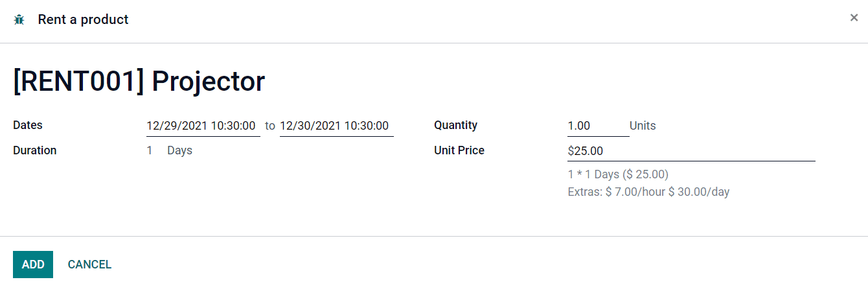
Task: Select the Quantity 1.00 input
Action: (598, 126)
